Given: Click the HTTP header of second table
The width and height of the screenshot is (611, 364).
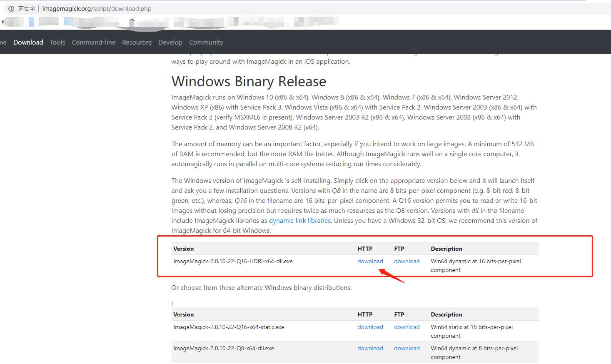Looking at the screenshot, I should pos(365,314).
